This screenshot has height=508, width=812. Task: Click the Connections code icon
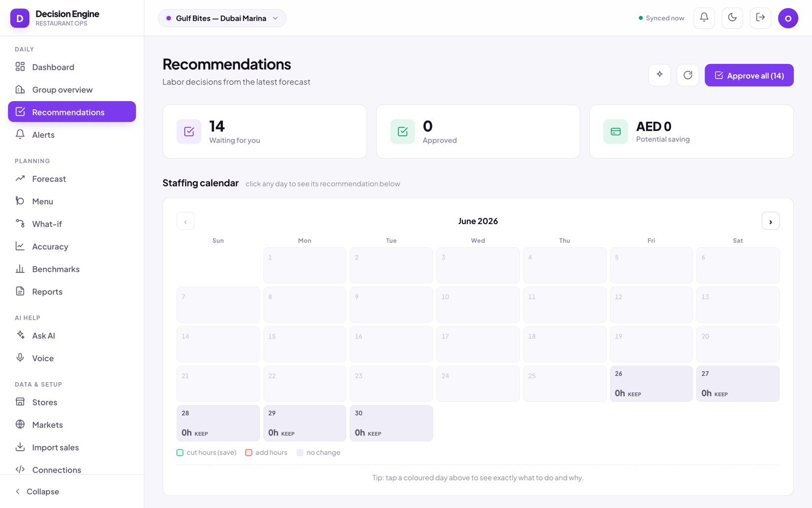20,469
